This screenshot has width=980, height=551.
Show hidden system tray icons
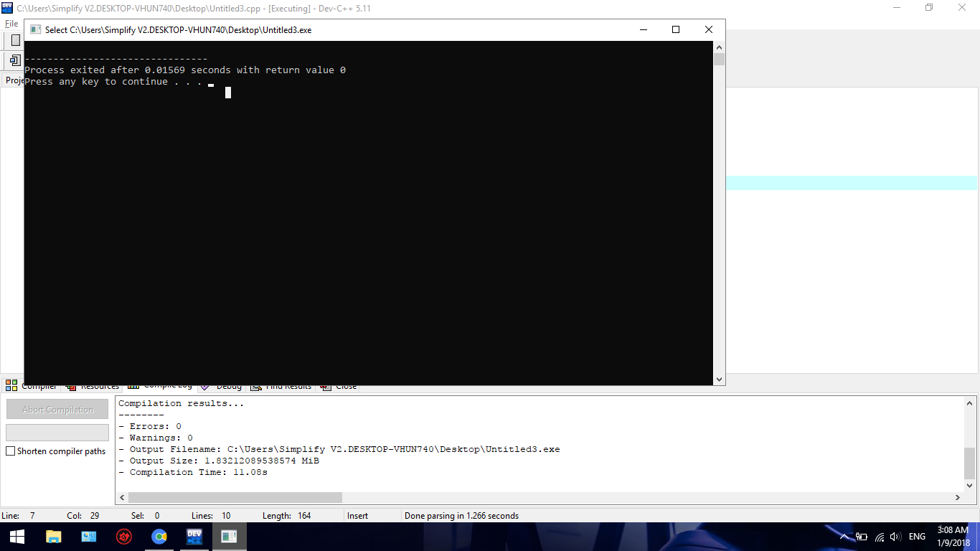pos(844,537)
